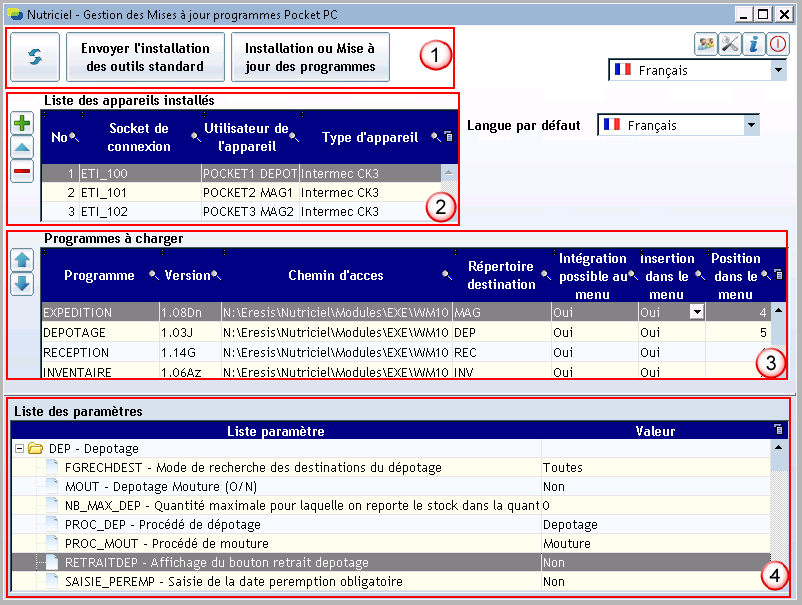The image size is (802, 605).
Task: Click magnifier in Position dans le menu header
Action: (x=766, y=275)
